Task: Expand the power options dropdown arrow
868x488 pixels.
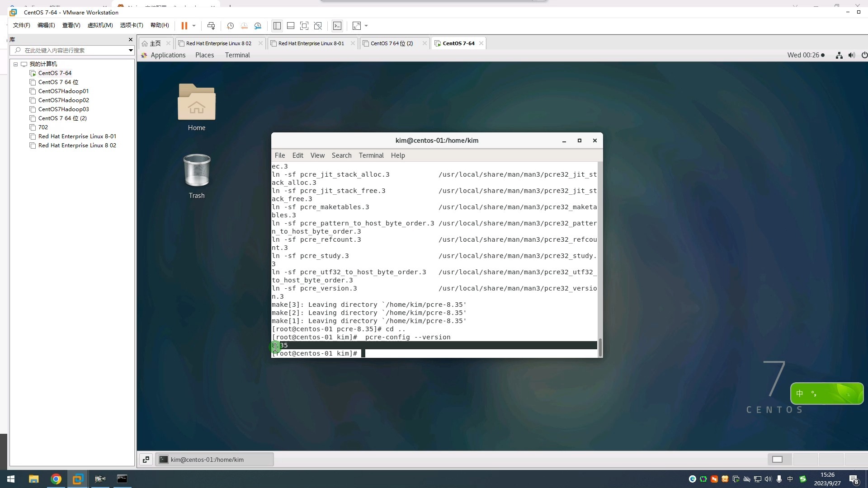Action: point(194,26)
